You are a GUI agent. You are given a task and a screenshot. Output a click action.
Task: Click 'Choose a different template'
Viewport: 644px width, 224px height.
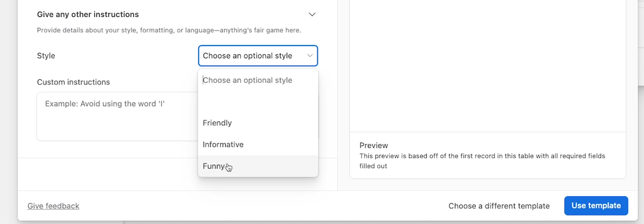click(499, 206)
